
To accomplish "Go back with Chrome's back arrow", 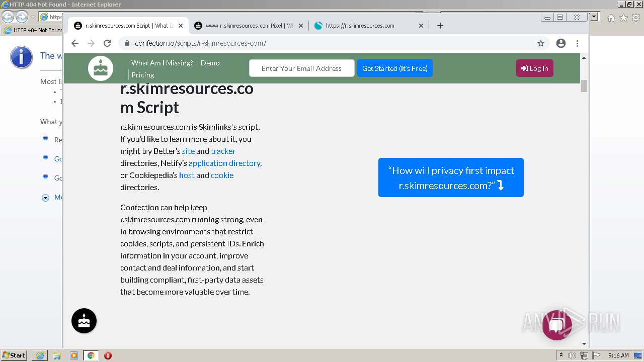I will (75, 43).
